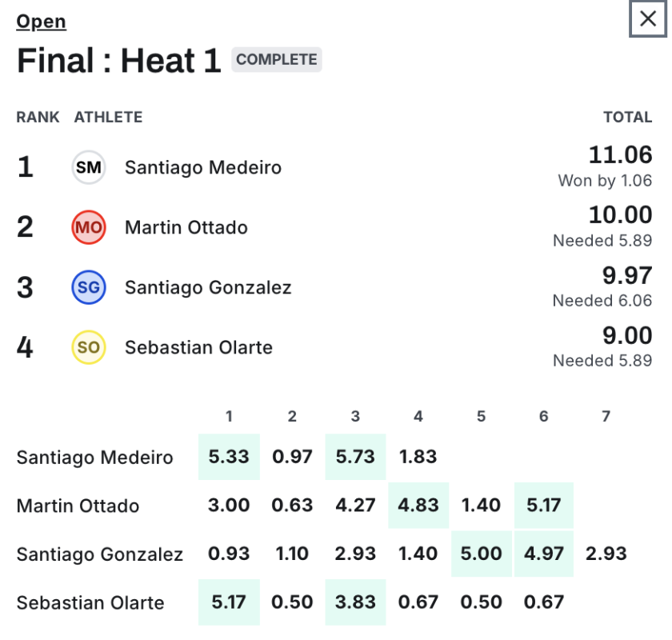672x640 pixels.
Task: Click Sebastian Olarte's name in score table
Action: click(x=90, y=602)
